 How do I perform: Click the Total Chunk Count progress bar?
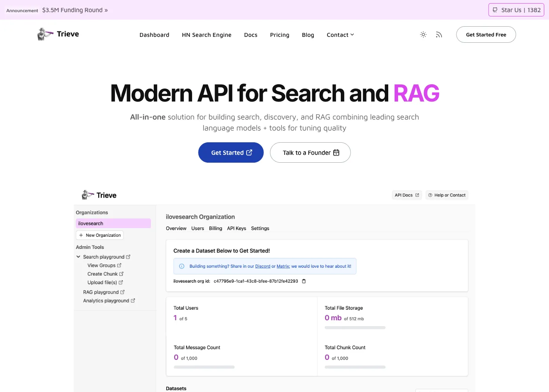point(355,367)
